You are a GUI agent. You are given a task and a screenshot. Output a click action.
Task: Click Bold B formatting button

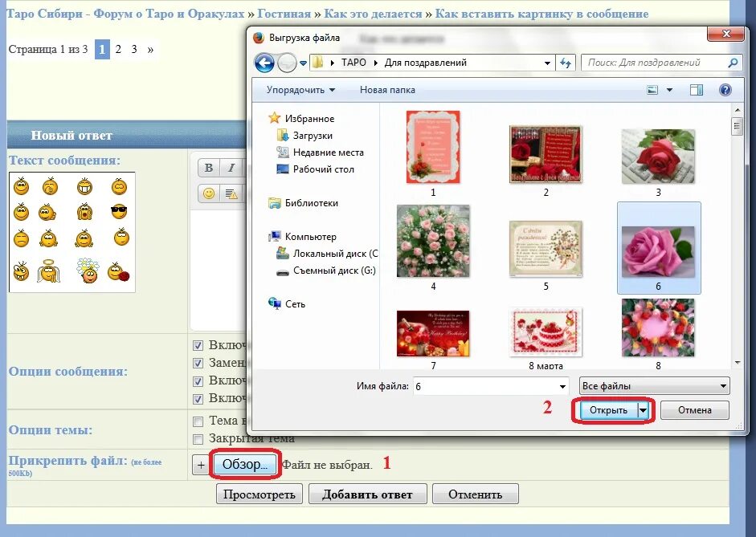(x=209, y=168)
